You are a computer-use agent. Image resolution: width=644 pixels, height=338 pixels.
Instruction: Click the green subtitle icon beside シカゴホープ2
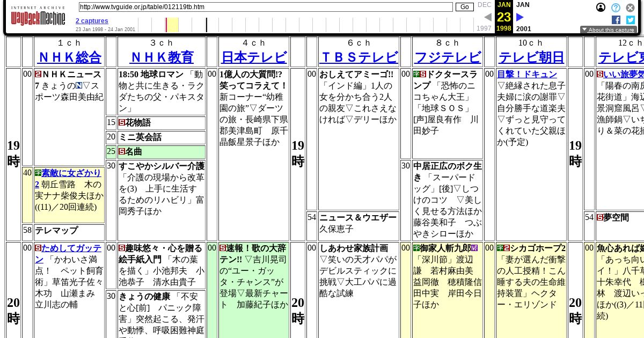500,248
